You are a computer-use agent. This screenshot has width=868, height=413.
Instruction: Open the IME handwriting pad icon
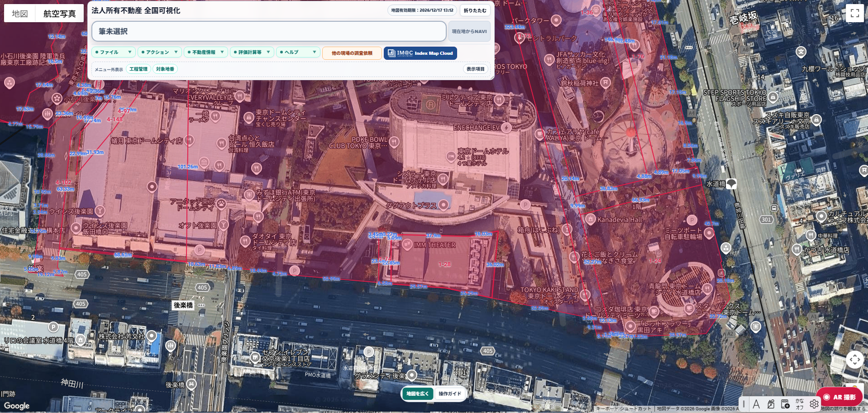click(x=771, y=404)
